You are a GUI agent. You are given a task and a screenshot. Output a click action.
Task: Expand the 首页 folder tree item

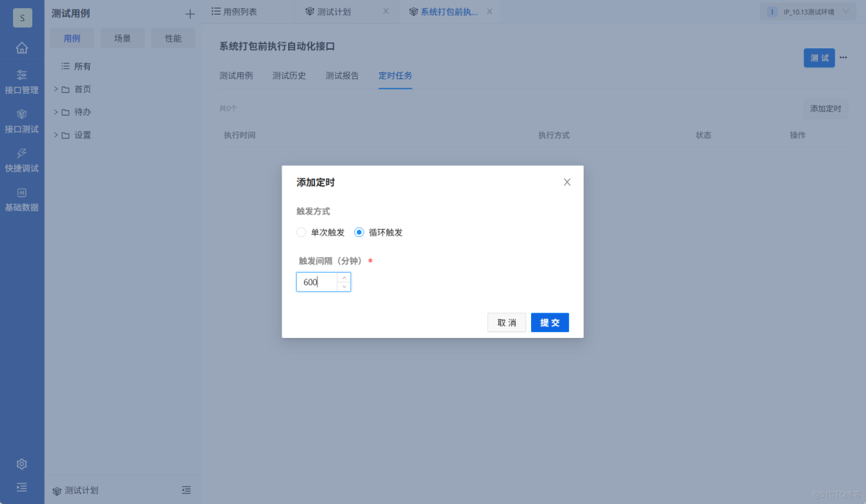[56, 89]
